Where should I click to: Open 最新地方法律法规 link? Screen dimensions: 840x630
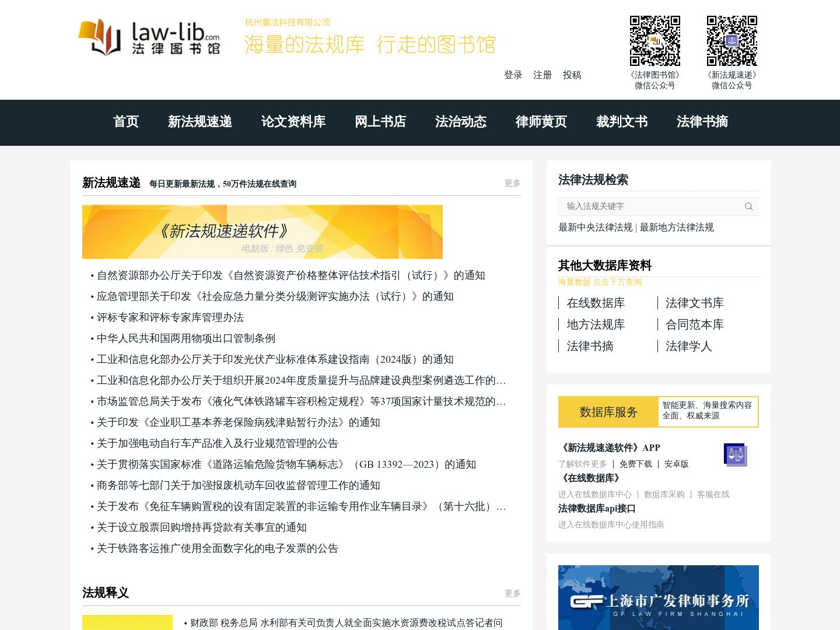tap(677, 228)
